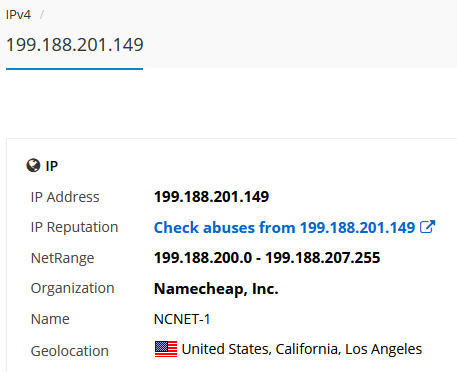The width and height of the screenshot is (457, 372).
Task: Select the 199.188.201.149 page title tab
Action: pos(75,45)
